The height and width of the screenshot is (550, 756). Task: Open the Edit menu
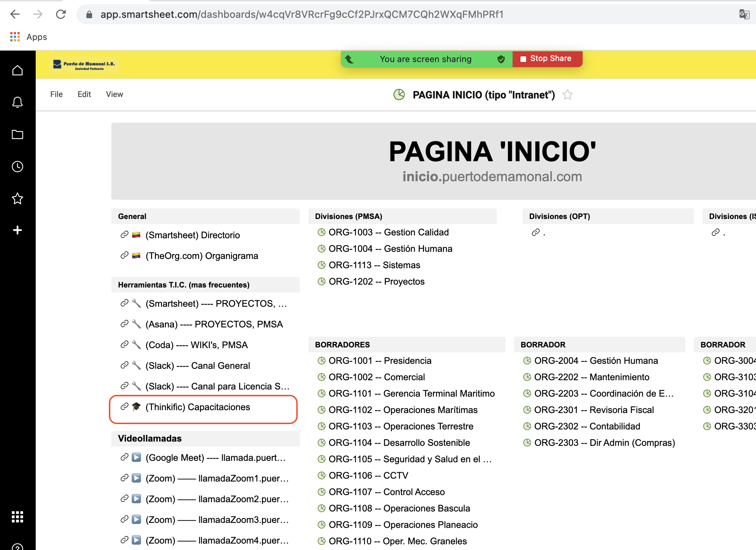tap(84, 94)
